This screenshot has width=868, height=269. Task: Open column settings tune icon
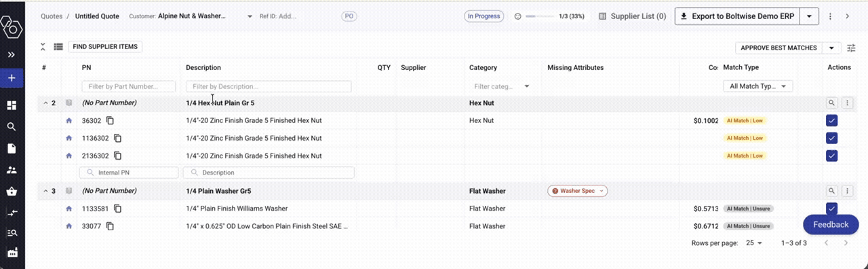[x=851, y=48]
